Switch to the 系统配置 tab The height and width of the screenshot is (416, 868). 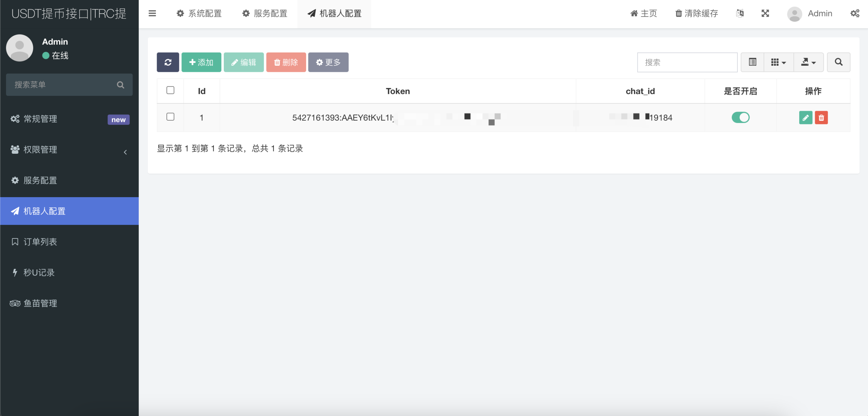[199, 14]
